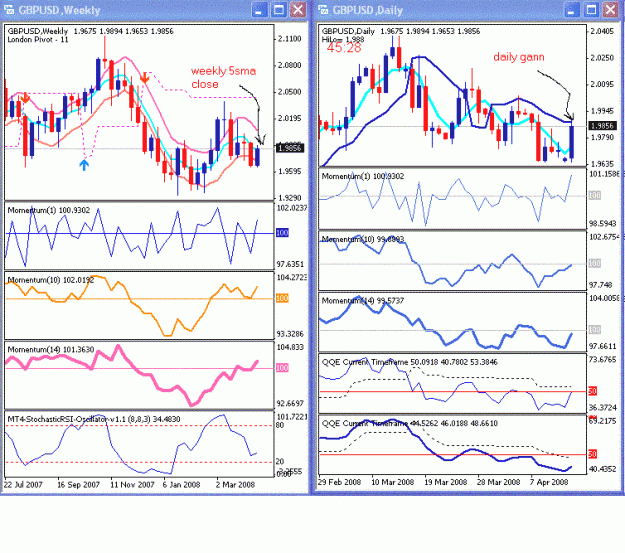Click daily Momentum(1) 100.9302 label
This screenshot has height=553, width=625.
pos(363,176)
